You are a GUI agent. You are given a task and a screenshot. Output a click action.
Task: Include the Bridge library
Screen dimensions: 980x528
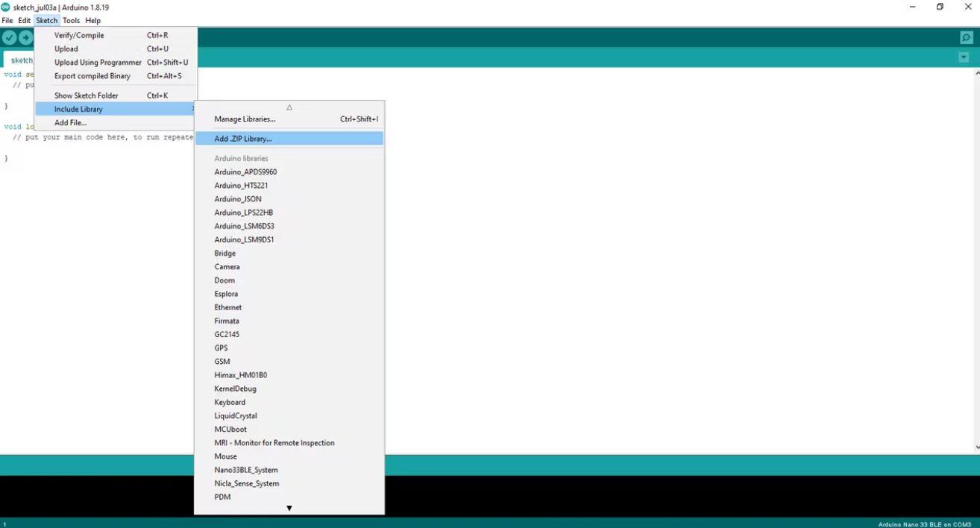289,254
